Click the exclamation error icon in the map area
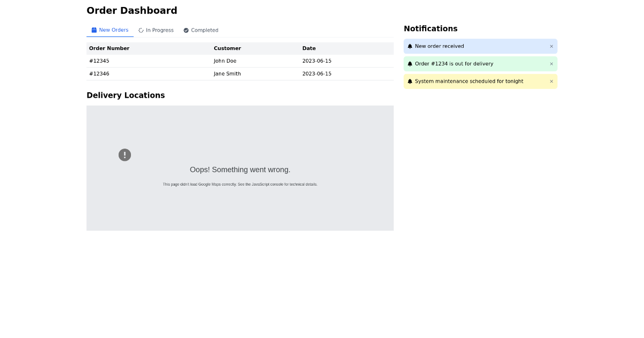The height and width of the screenshot is (338, 644). tap(125, 155)
